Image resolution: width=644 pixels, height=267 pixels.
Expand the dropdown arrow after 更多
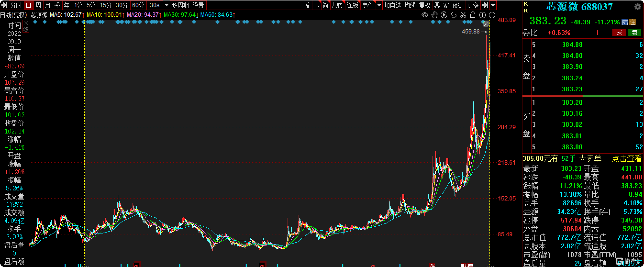pos(493,5)
